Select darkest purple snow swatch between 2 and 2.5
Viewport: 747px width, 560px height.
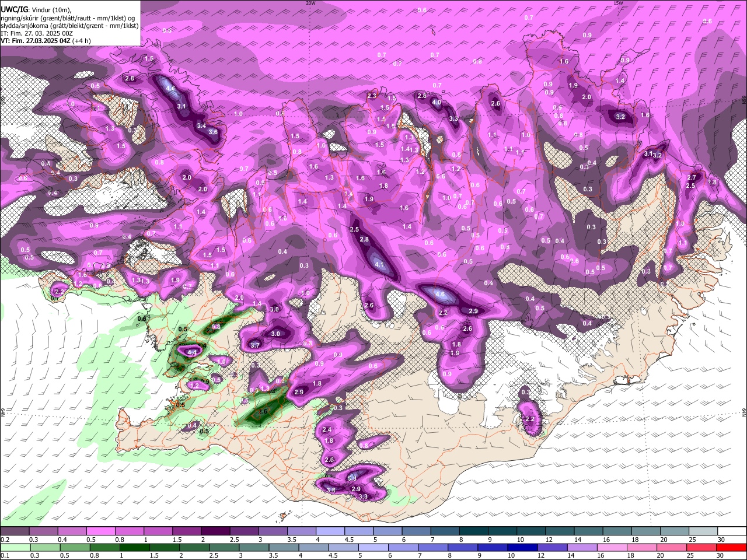point(216,531)
